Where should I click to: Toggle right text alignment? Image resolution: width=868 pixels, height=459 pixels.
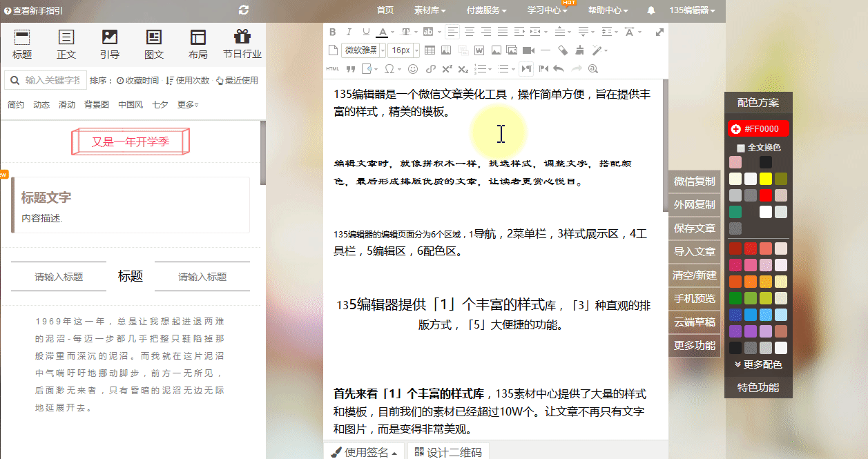486,32
